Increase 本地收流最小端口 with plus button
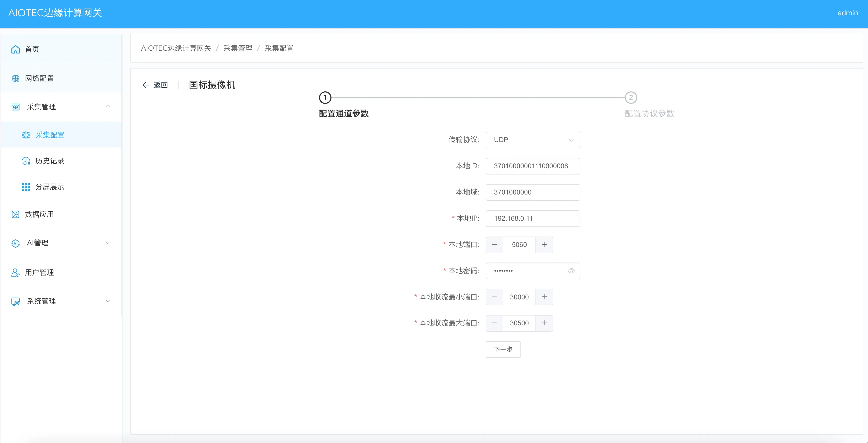Screen dimensions: 868x443 [544, 297]
